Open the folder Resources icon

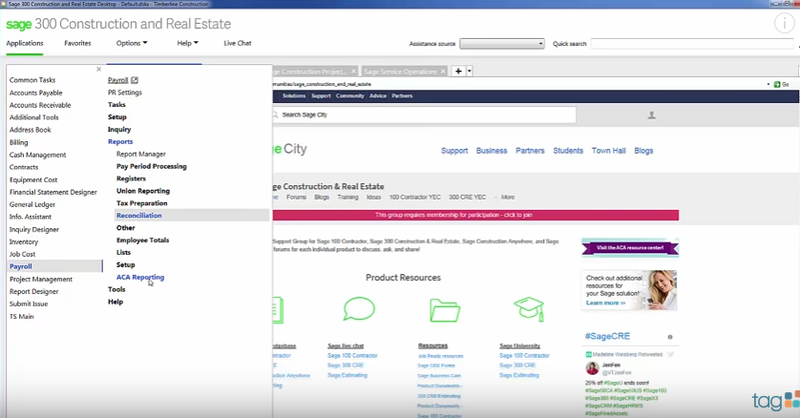click(444, 309)
